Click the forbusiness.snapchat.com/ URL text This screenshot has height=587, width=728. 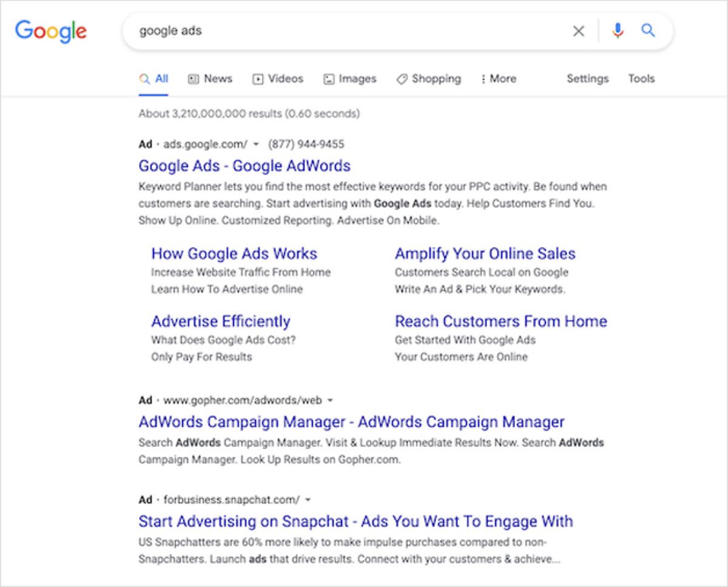232,500
